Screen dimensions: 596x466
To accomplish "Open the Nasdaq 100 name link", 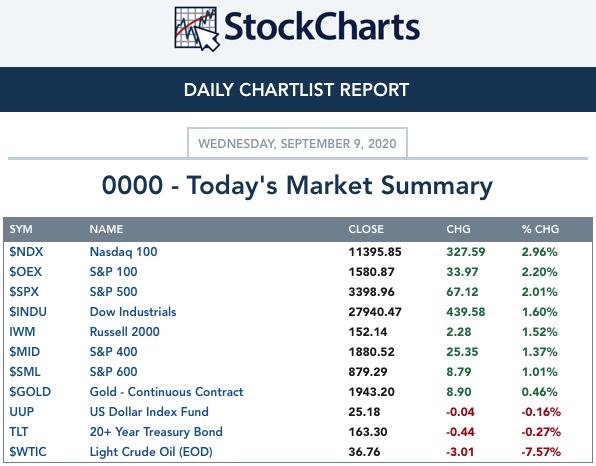I will click(x=124, y=252).
